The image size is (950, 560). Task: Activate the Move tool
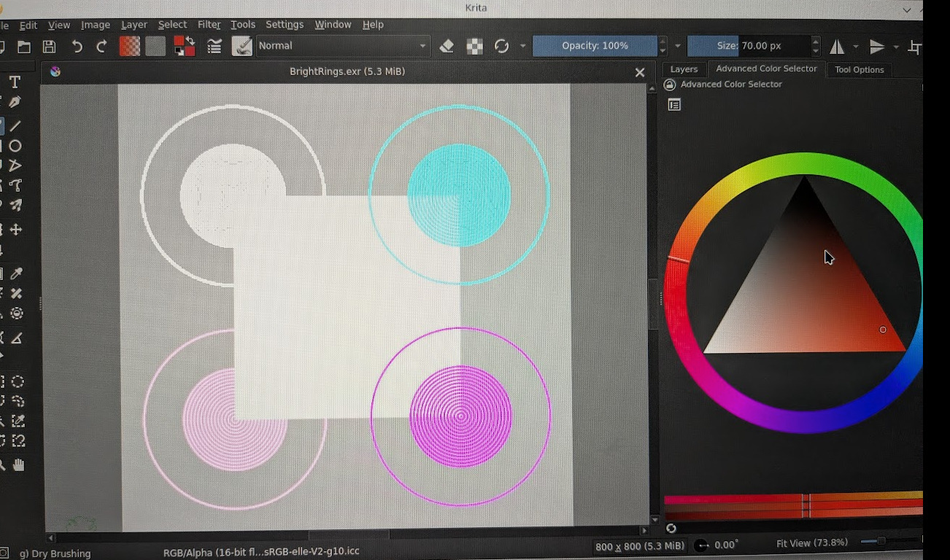(x=15, y=230)
